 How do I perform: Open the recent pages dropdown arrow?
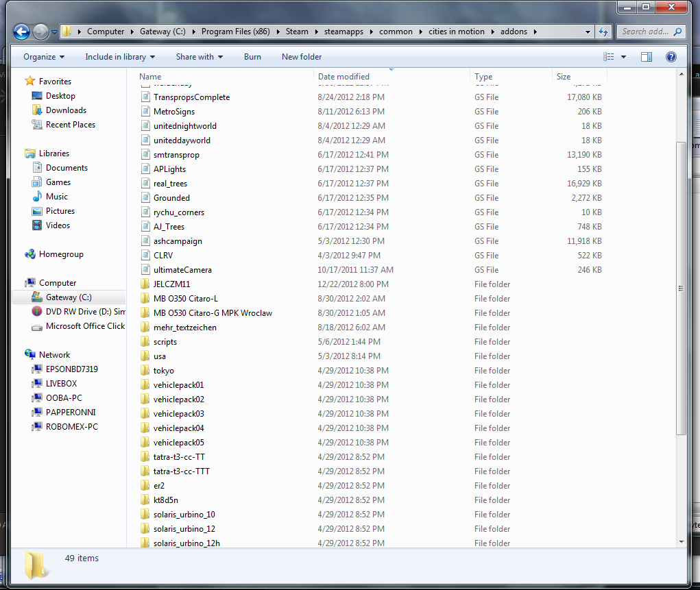coord(54,32)
